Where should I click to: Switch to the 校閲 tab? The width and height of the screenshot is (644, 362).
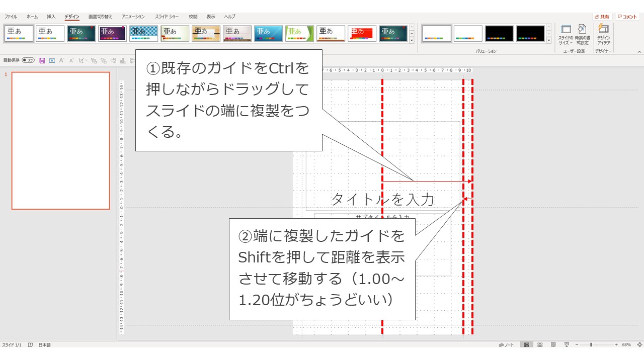[193, 17]
